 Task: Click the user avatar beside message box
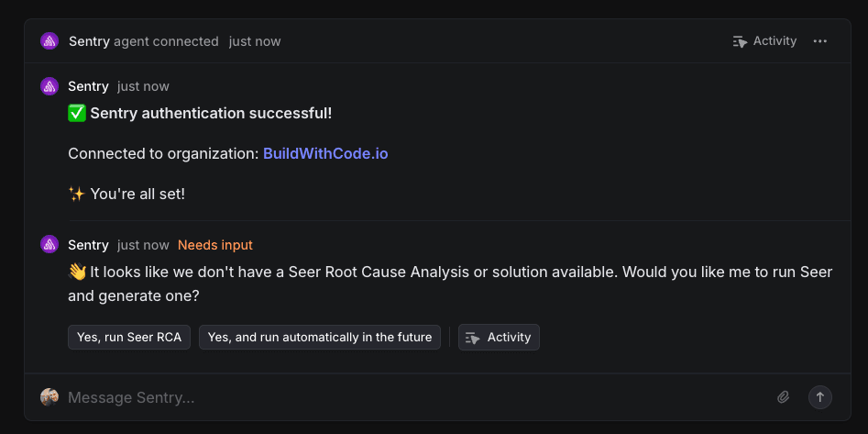pyautogui.click(x=49, y=397)
